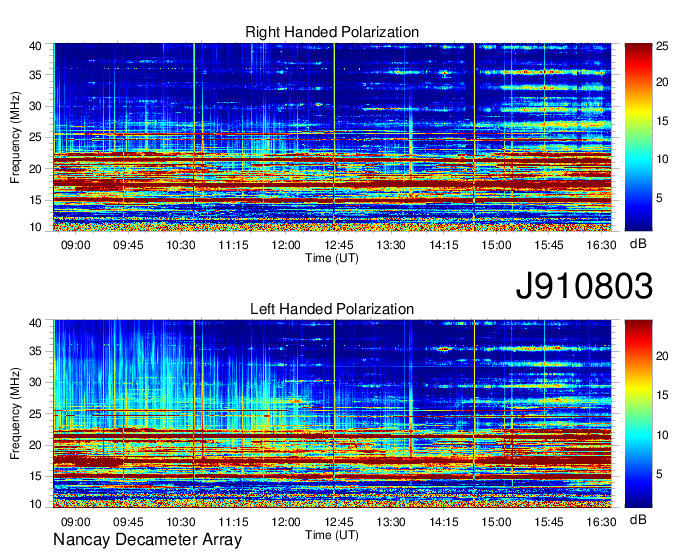The width and height of the screenshot is (680, 552).
Task: Click '09:00' time tick under Left Handed plot
Action: coord(75,522)
